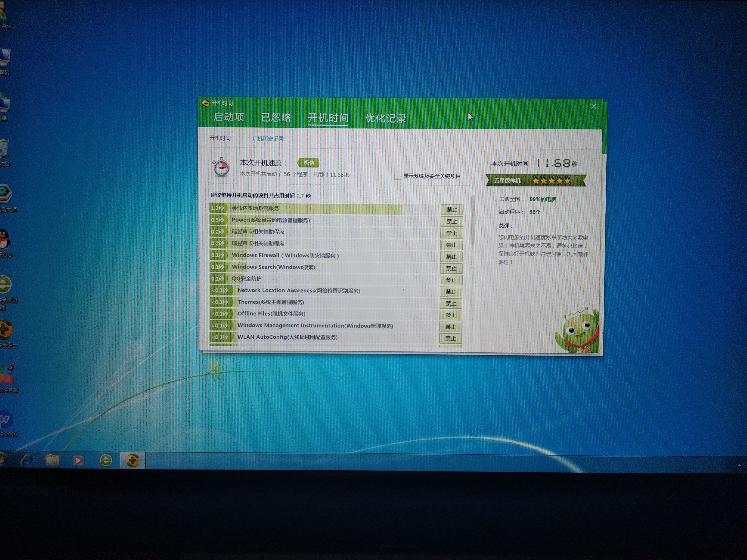Viewport: 747px width, 560px height.
Task: Click 禁止 for Network Location Awareness
Action: (x=451, y=292)
